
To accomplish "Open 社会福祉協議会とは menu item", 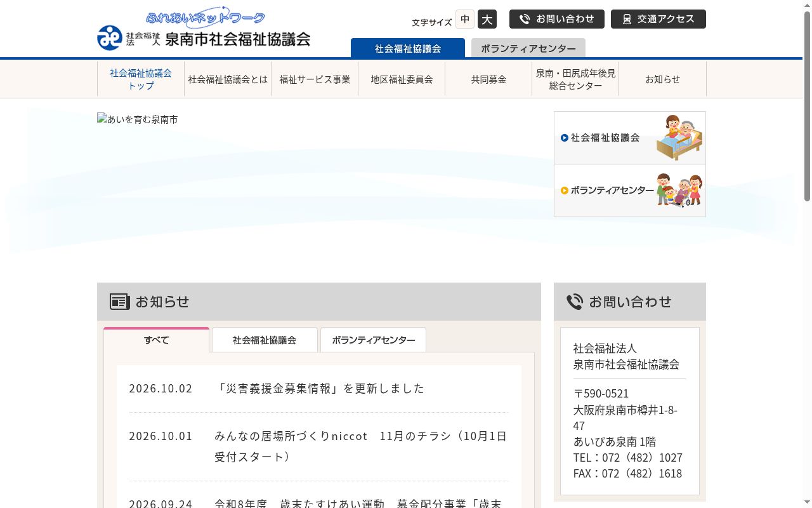I will tap(228, 79).
